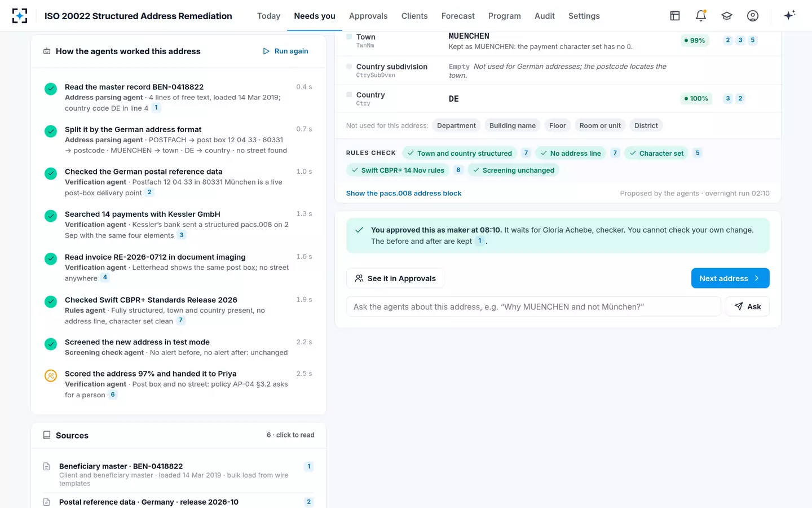This screenshot has width=812, height=508.
Task: Open the graduation cap learning icon
Action: 727,16
